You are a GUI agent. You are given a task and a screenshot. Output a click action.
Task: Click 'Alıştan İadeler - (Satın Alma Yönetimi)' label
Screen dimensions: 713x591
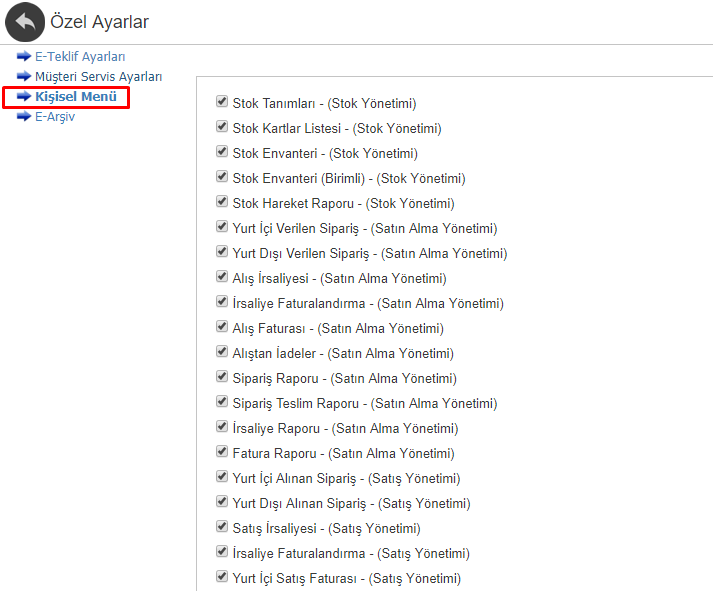tap(343, 353)
